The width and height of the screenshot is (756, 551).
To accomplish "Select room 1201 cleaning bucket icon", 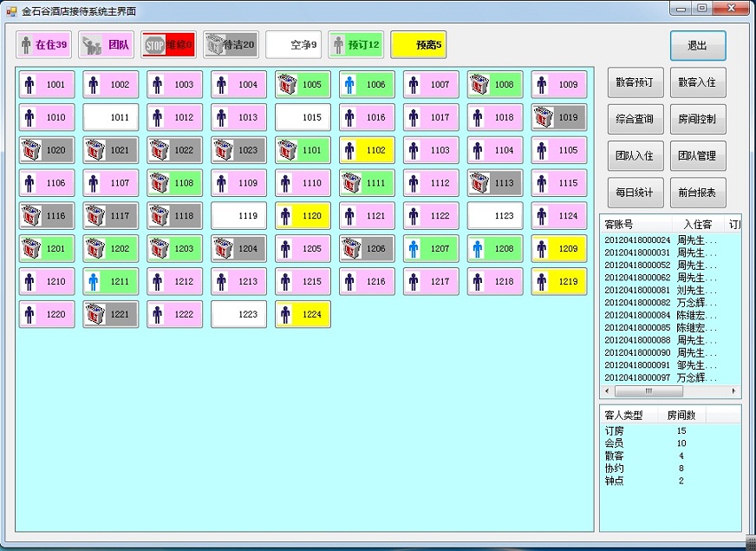I will click(x=31, y=248).
